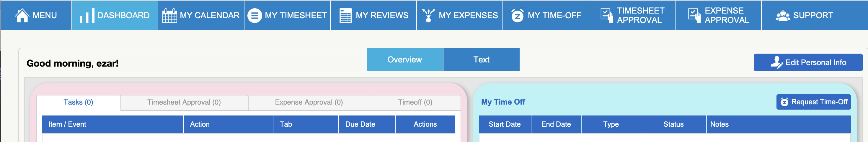The width and height of the screenshot is (868, 142).
Task: Click the Support people icon
Action: (x=782, y=16)
